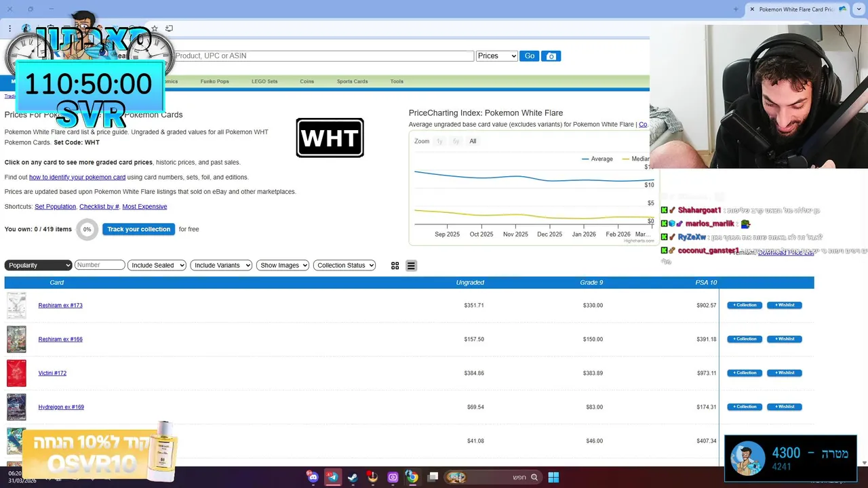This screenshot has width=868, height=488.
Task: Click the Go search button
Action: [530, 56]
